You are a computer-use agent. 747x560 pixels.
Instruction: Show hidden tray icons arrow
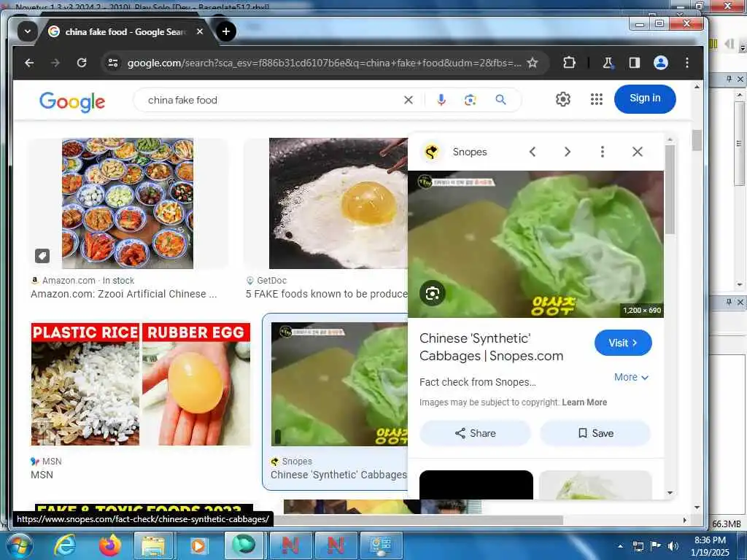point(620,546)
